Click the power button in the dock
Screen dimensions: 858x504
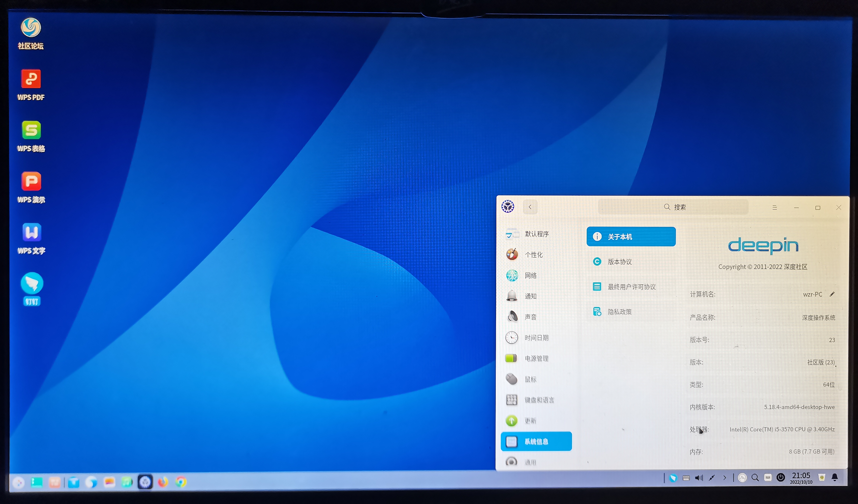(x=780, y=478)
